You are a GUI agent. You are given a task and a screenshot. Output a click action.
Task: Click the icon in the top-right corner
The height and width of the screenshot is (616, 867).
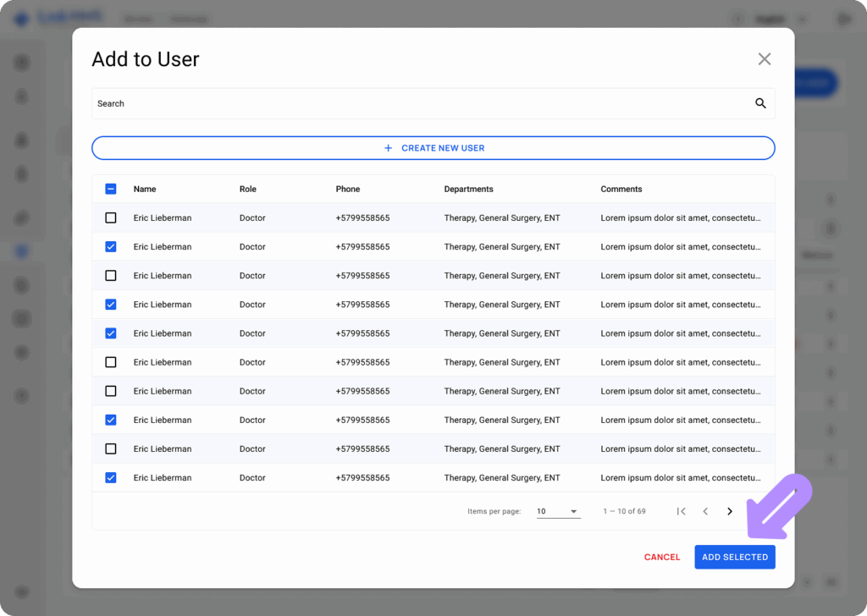pyautogui.click(x=843, y=18)
